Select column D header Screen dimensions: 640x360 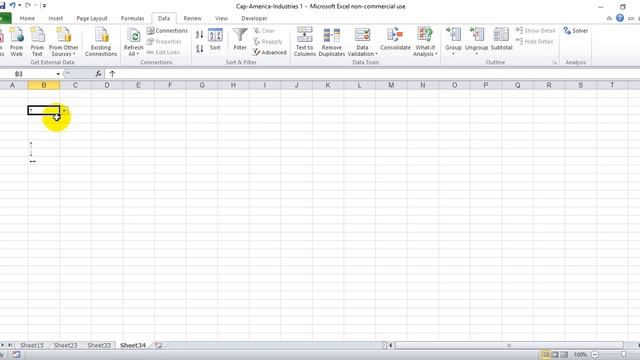(107, 85)
